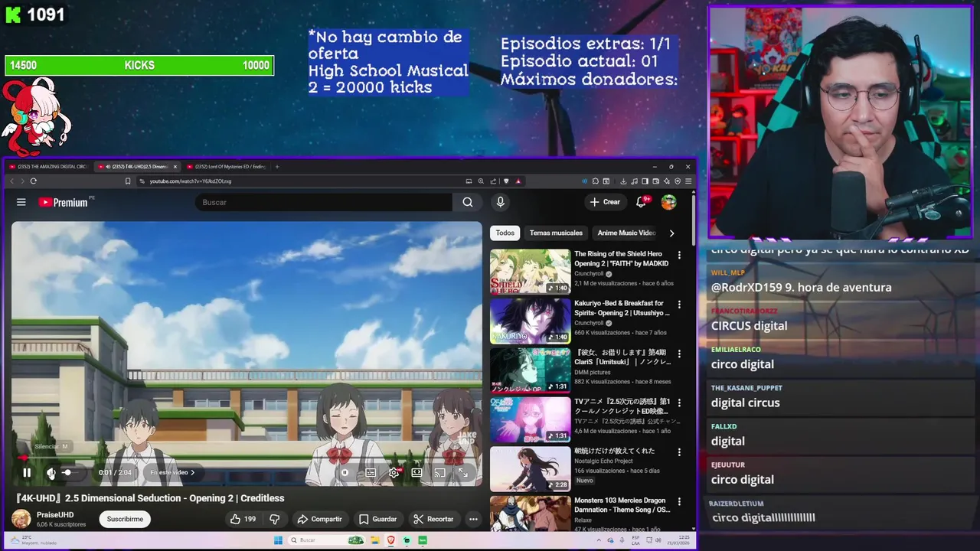
Task: Start voice search with microphone
Action: [500, 202]
